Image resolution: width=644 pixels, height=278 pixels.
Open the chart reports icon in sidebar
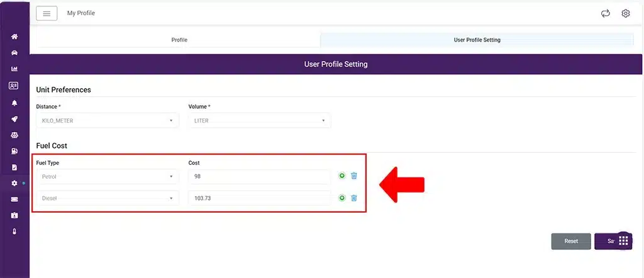tap(14, 69)
